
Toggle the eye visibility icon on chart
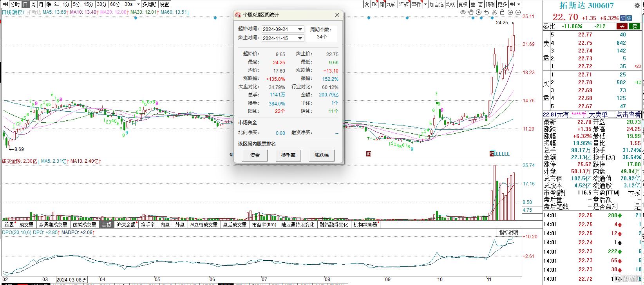coord(463,12)
